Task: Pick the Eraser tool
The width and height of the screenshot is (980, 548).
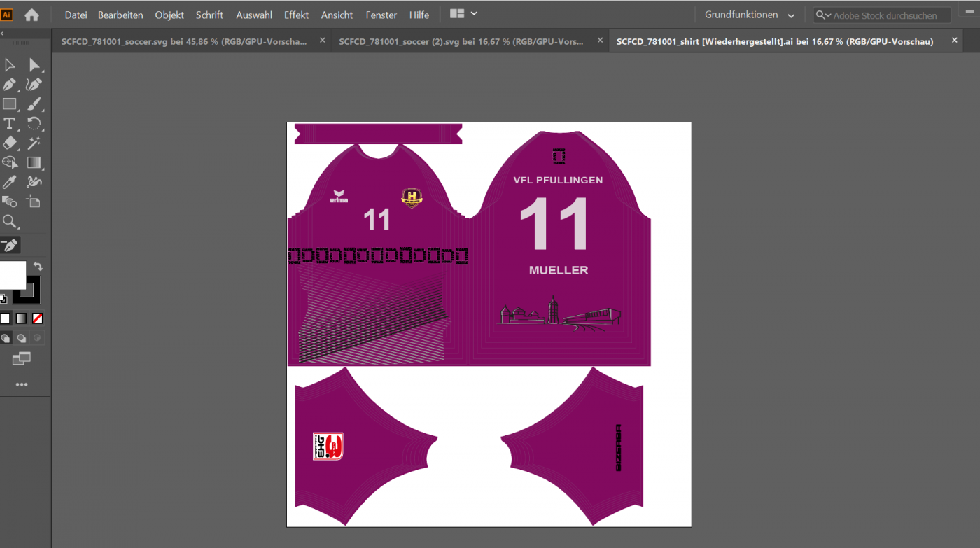Action: click(x=10, y=143)
